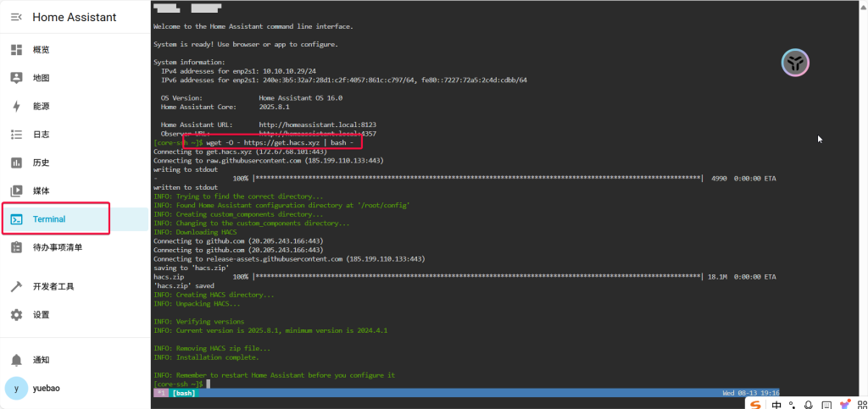868x409 pixels.
Task: Click the *1 session indicator in status bar
Action: point(161,393)
